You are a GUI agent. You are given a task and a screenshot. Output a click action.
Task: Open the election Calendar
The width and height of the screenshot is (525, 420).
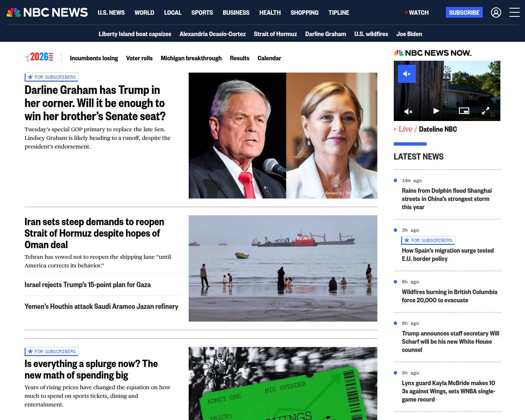pyautogui.click(x=269, y=58)
